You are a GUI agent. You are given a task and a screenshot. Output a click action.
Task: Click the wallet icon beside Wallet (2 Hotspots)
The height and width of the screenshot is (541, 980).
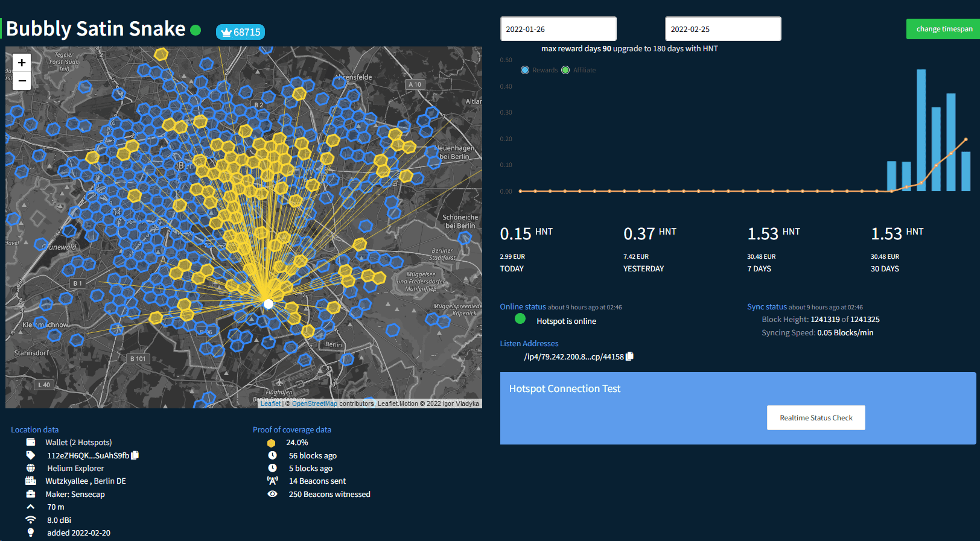click(31, 442)
